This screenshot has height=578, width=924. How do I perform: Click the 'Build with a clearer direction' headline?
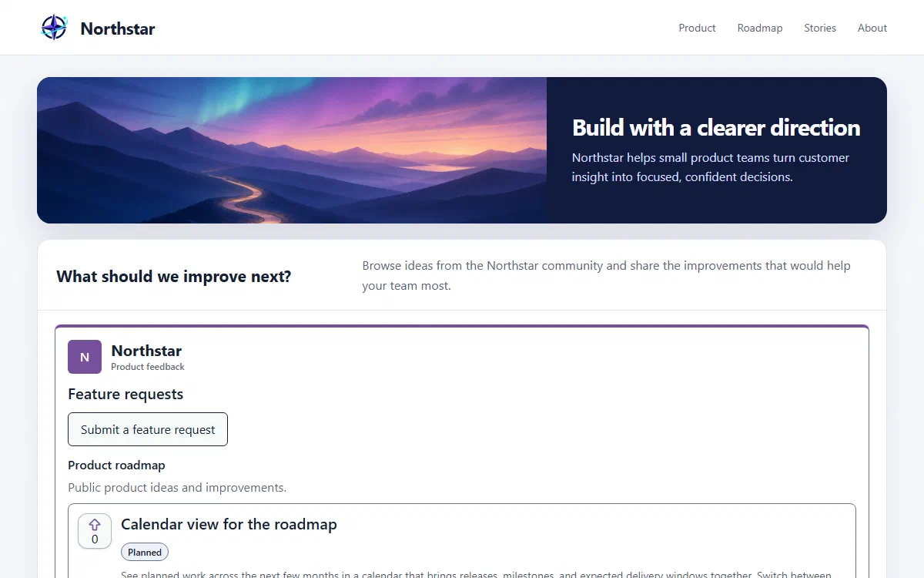pos(716,127)
